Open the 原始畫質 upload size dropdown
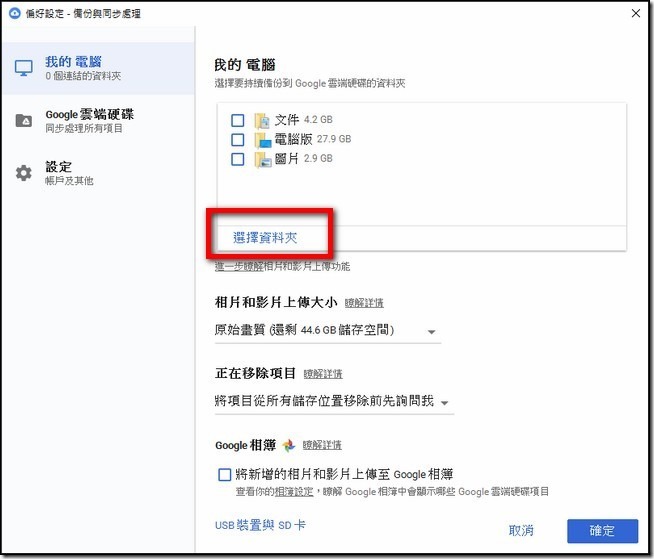 (328, 330)
